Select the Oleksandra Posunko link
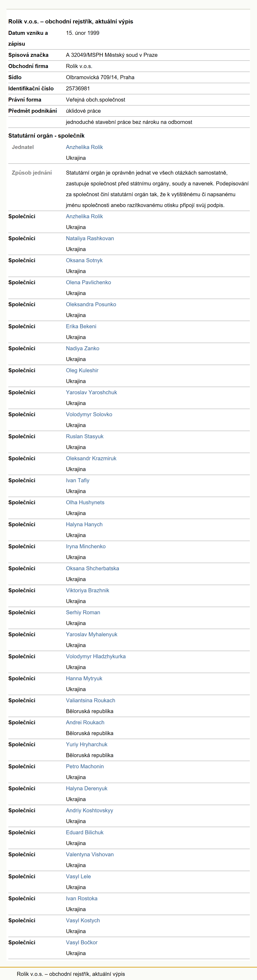 91,305
